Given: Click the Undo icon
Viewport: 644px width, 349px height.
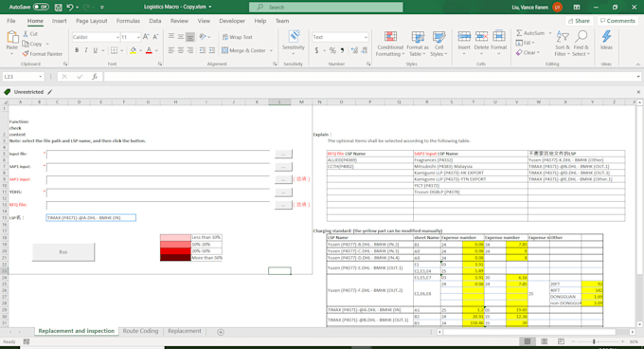Looking at the screenshot, I should coord(70,7).
